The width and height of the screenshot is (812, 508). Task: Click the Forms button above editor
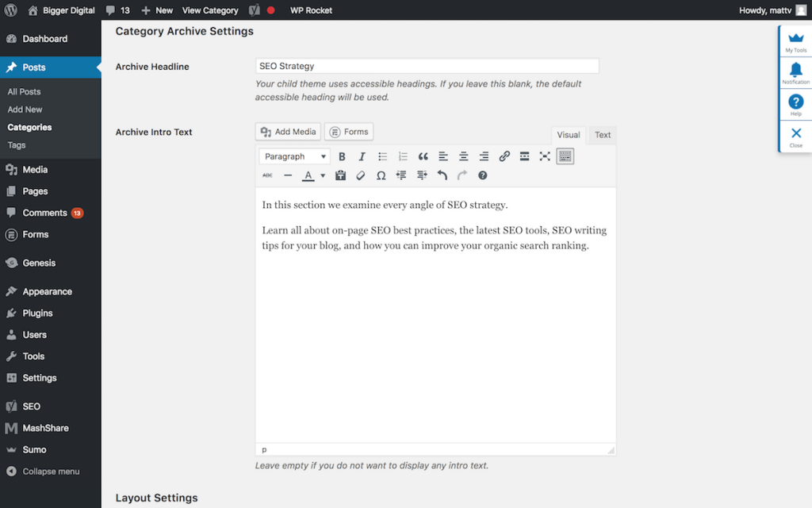click(349, 132)
